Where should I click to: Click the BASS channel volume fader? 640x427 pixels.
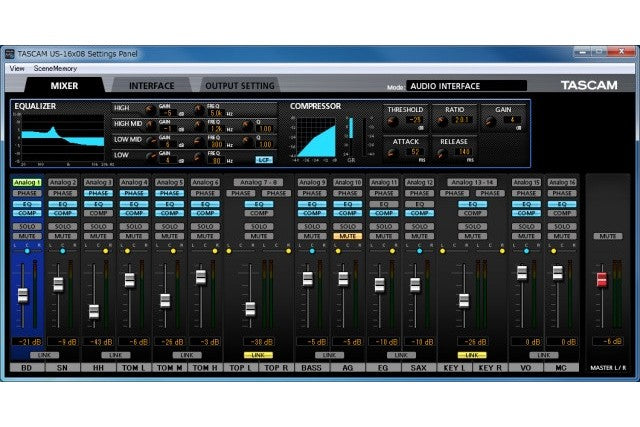tap(308, 279)
